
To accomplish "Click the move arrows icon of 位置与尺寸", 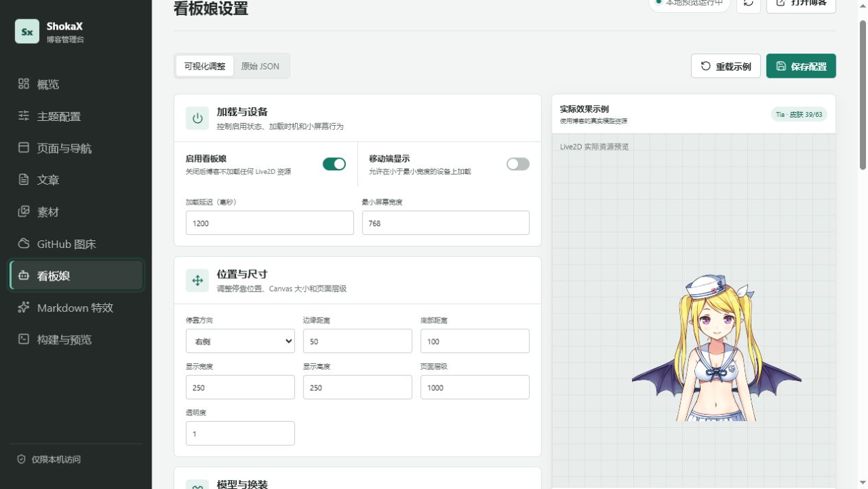I will (198, 280).
